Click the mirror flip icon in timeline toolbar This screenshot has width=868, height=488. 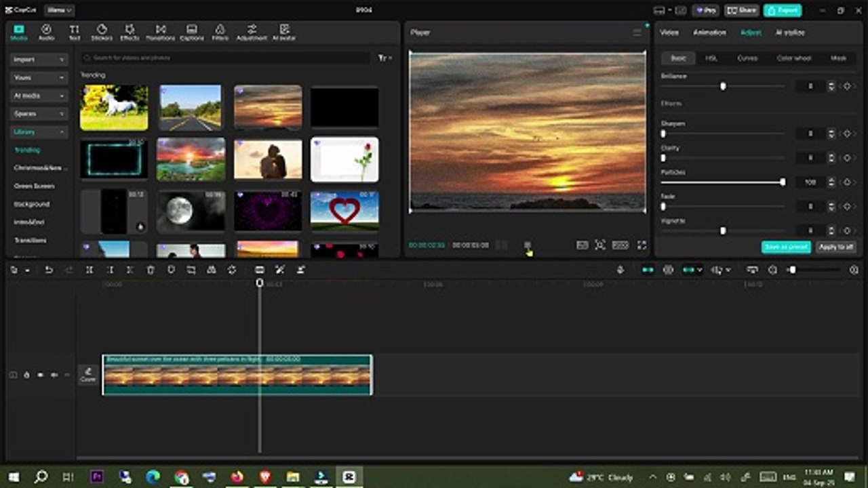point(212,270)
